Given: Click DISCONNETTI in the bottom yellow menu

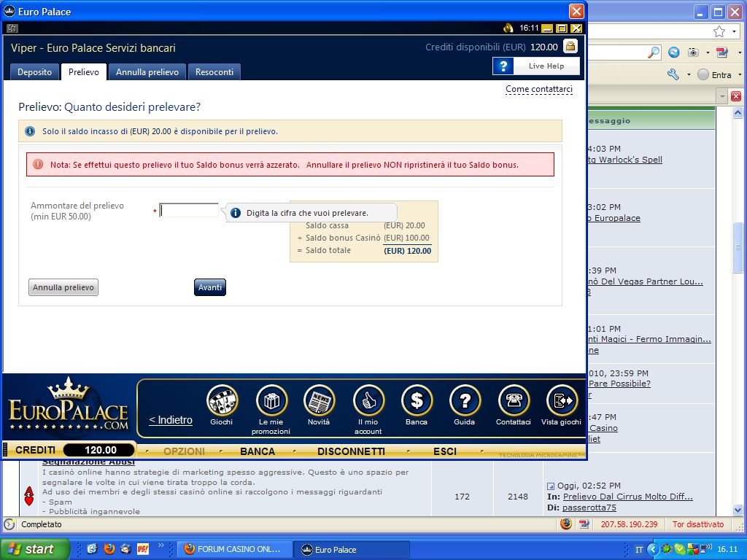Looking at the screenshot, I should tap(351, 451).
